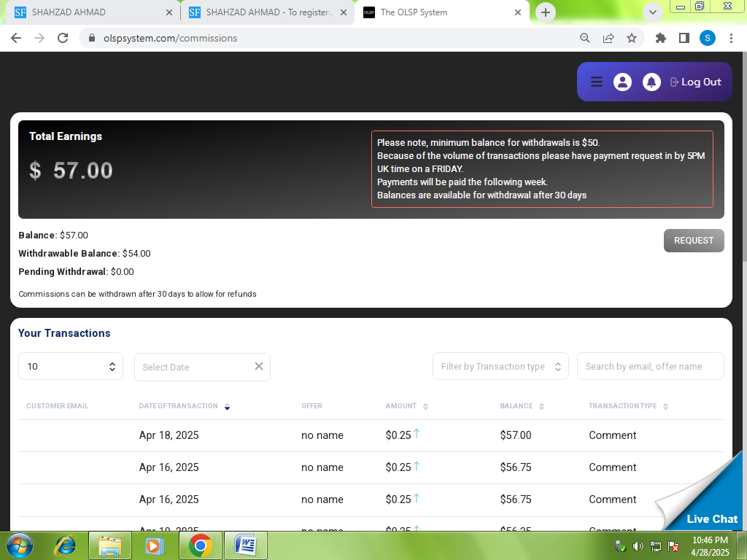Click the REQUEST withdrawal button
The width and height of the screenshot is (747, 560).
tap(694, 241)
